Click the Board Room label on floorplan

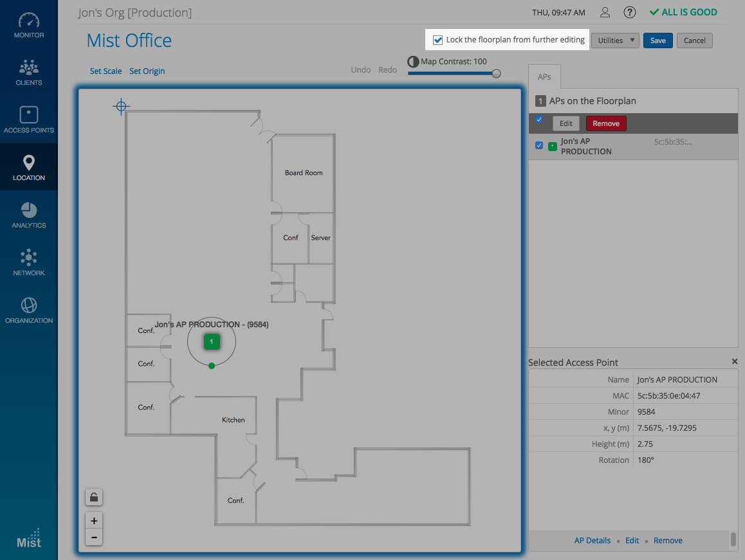click(x=304, y=173)
